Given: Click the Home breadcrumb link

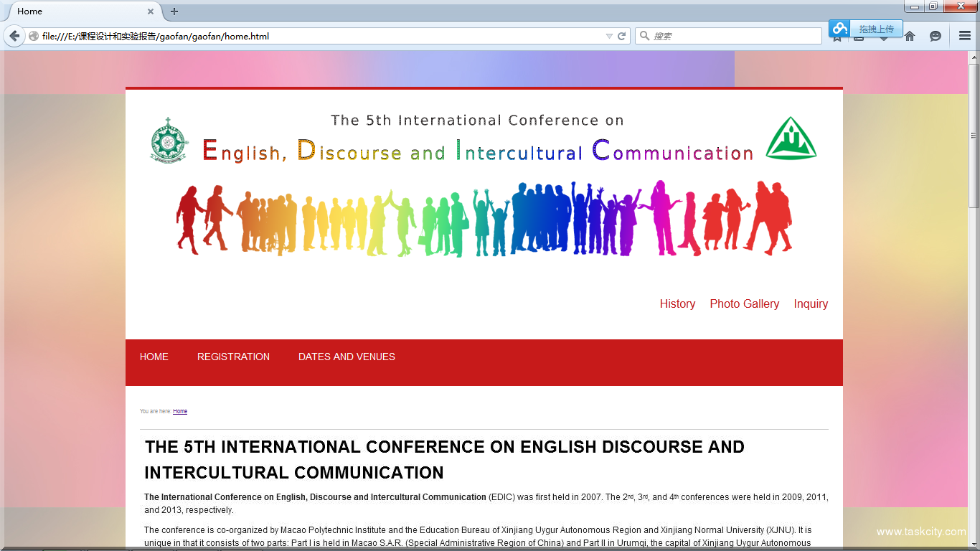Looking at the screenshot, I should (180, 411).
